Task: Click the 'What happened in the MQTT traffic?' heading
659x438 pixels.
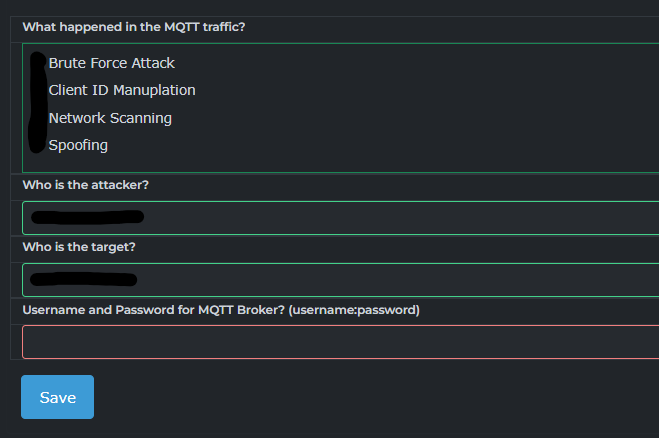Action: [x=134, y=27]
